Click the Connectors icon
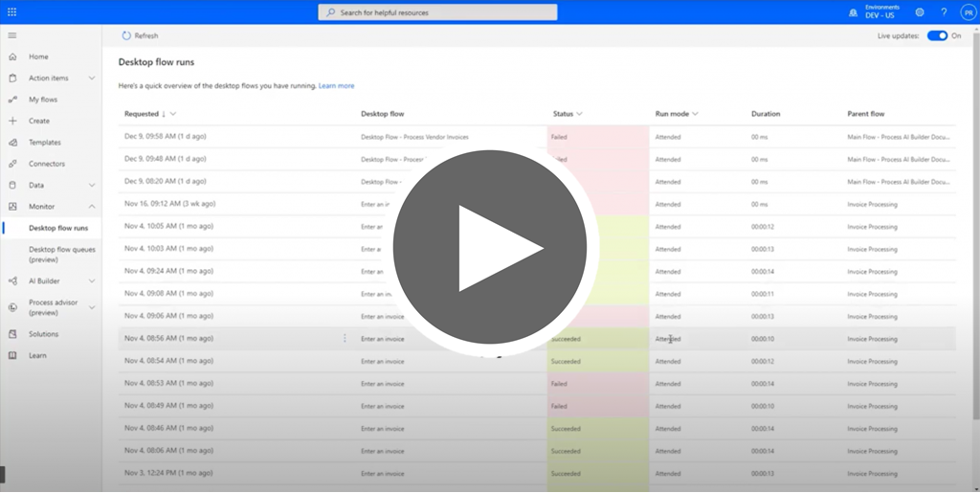 (12, 164)
